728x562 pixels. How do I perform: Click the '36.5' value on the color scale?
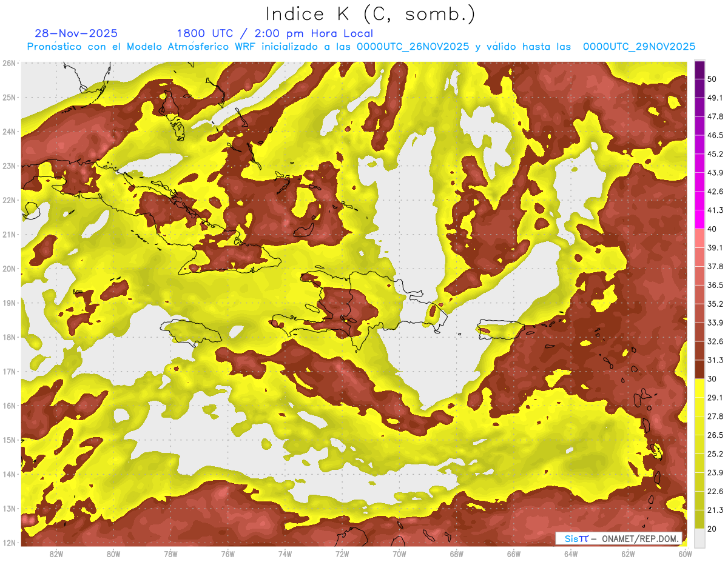click(x=715, y=285)
